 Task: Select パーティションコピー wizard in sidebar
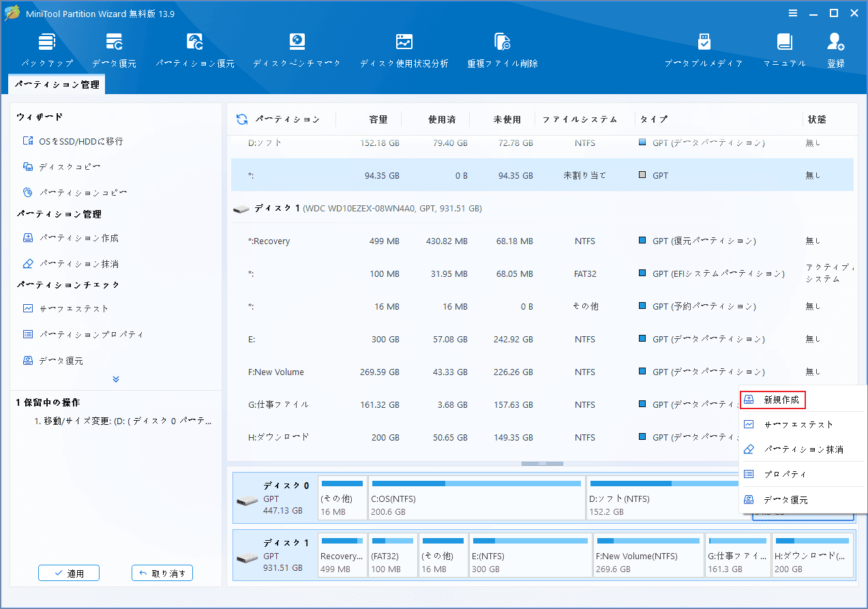pyautogui.click(x=74, y=193)
